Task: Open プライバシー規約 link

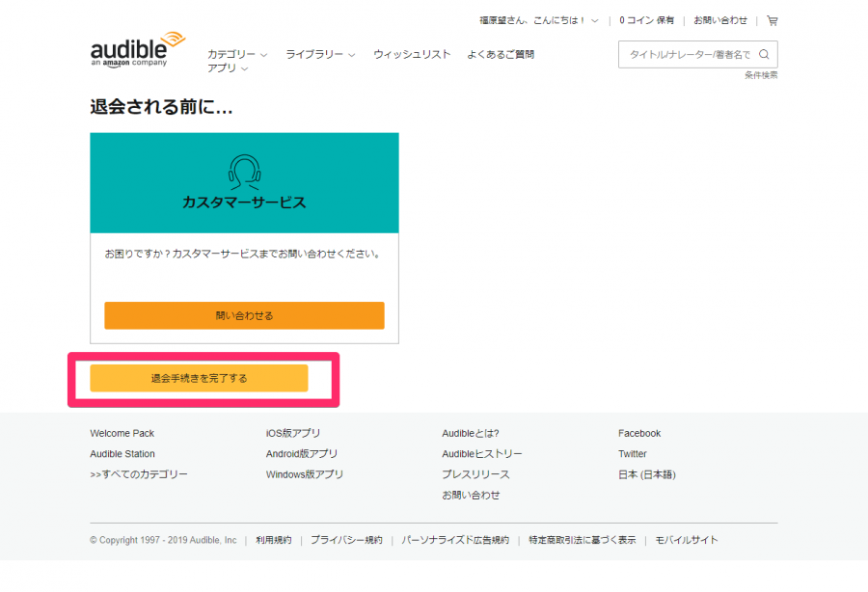Action: 346,540
